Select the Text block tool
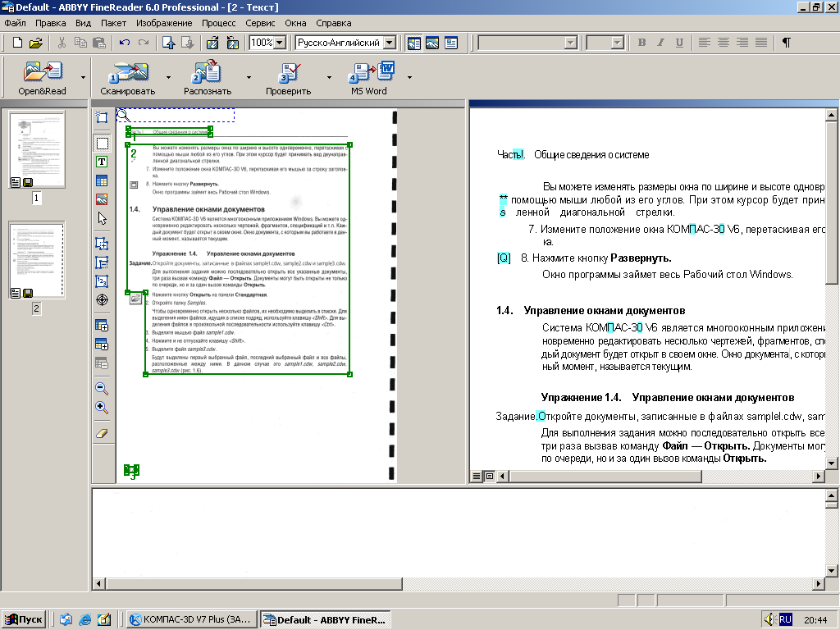The image size is (840, 630). (102, 162)
